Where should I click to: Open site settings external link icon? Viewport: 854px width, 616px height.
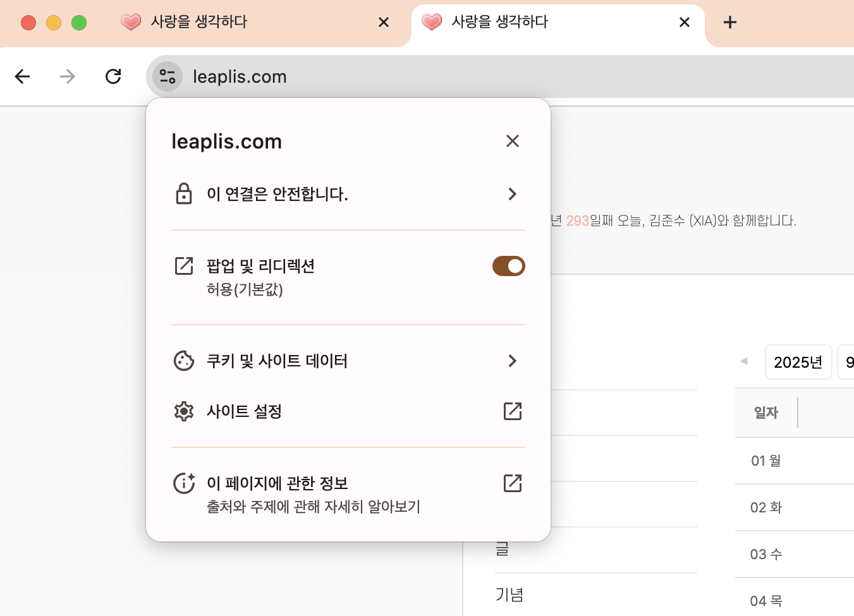click(x=512, y=411)
